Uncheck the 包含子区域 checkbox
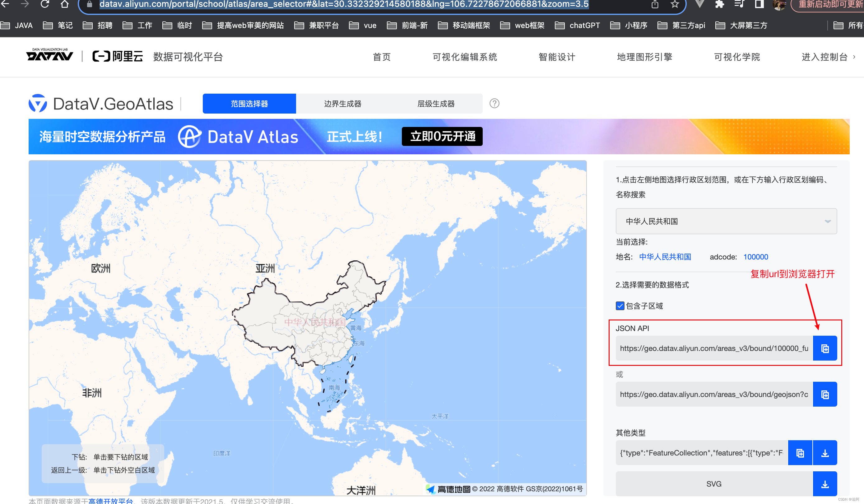 (x=620, y=306)
